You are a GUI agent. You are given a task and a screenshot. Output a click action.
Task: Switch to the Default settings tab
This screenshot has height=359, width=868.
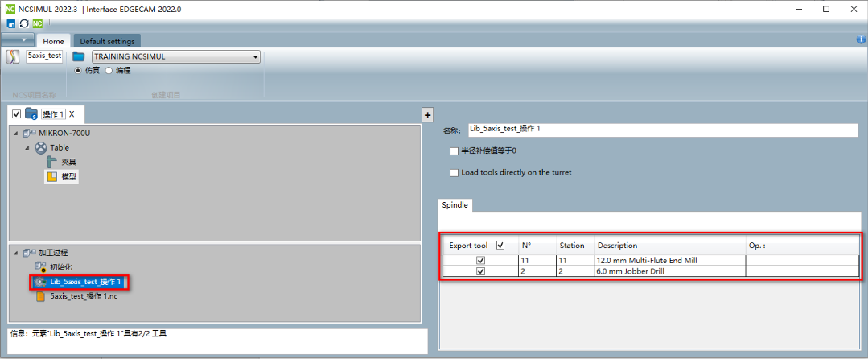click(x=107, y=41)
